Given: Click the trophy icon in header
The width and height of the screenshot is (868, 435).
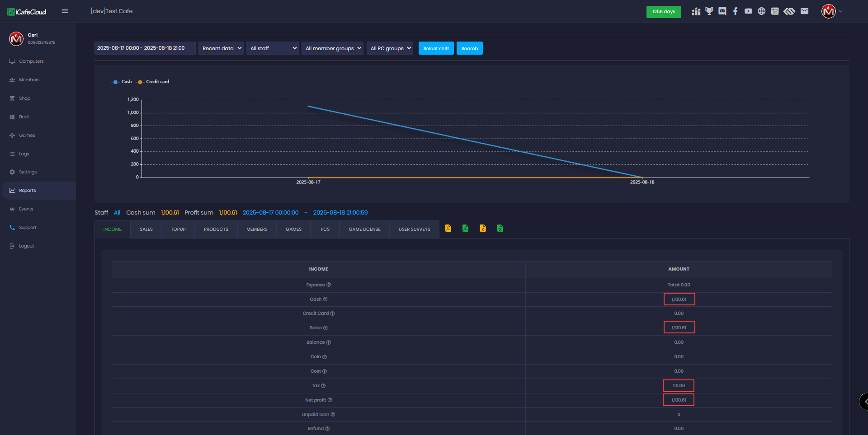Looking at the screenshot, I should click(709, 11).
